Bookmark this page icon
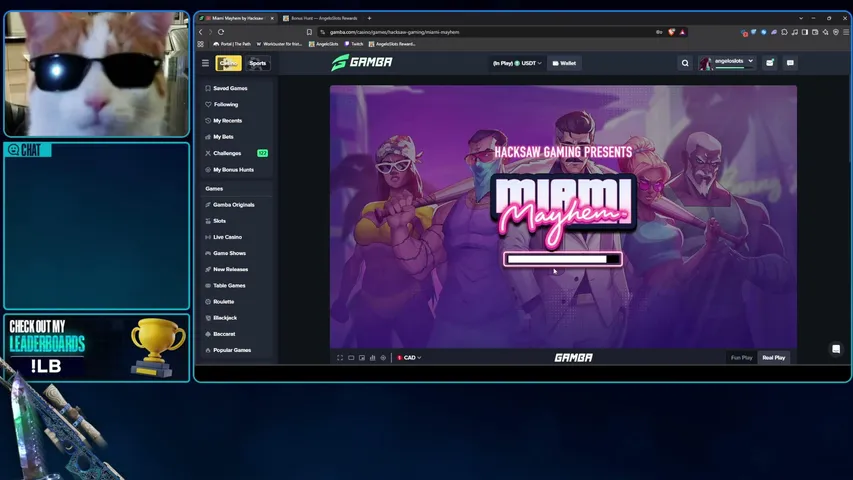 (x=309, y=32)
